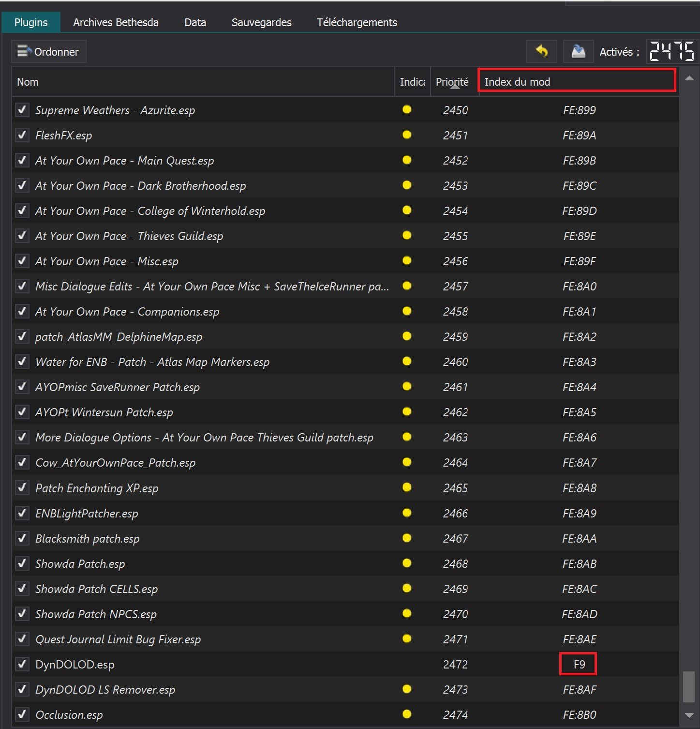Image resolution: width=700 pixels, height=729 pixels.
Task: Click the indicator dot for Occlusion.esp
Action: point(407,714)
